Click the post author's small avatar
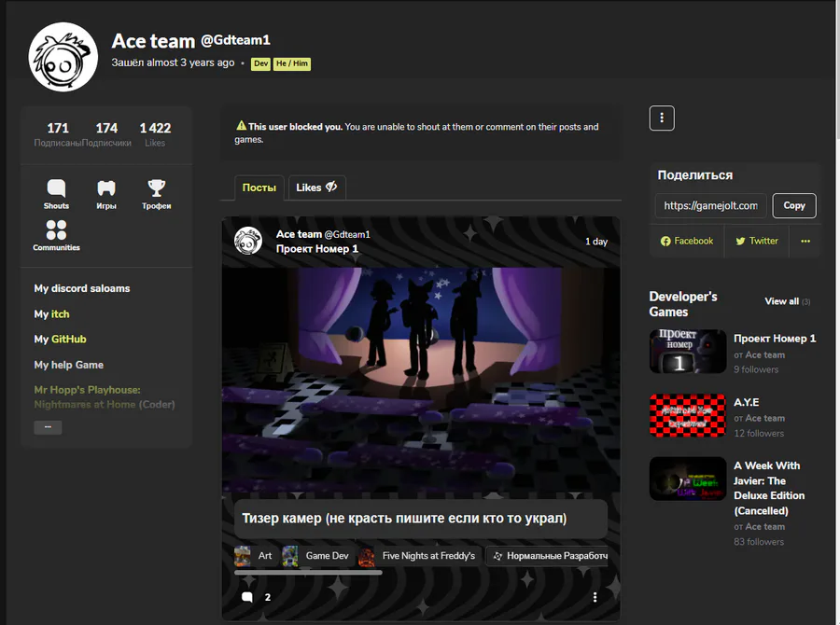 248,241
